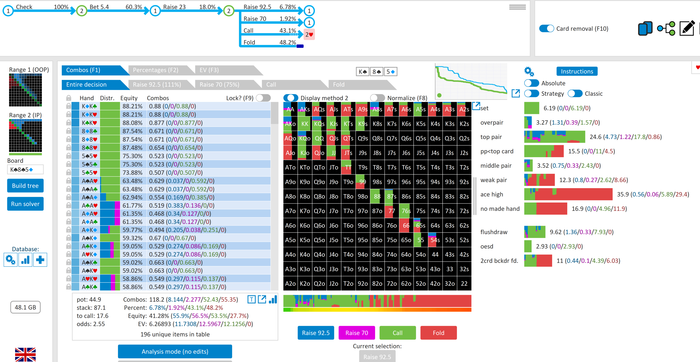Open Range 2 (IP) thumbnail

pos(25,136)
